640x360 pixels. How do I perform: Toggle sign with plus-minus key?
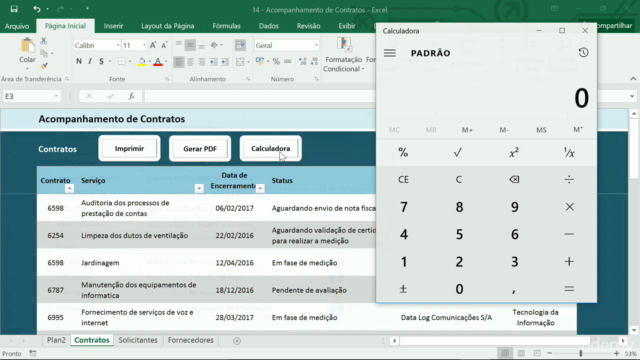[x=403, y=289]
